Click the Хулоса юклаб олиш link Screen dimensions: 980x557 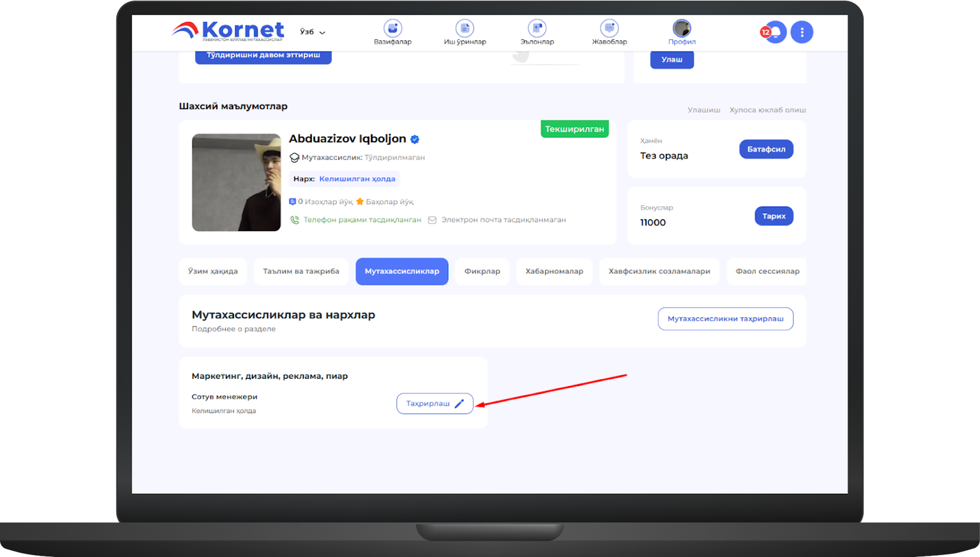click(767, 110)
